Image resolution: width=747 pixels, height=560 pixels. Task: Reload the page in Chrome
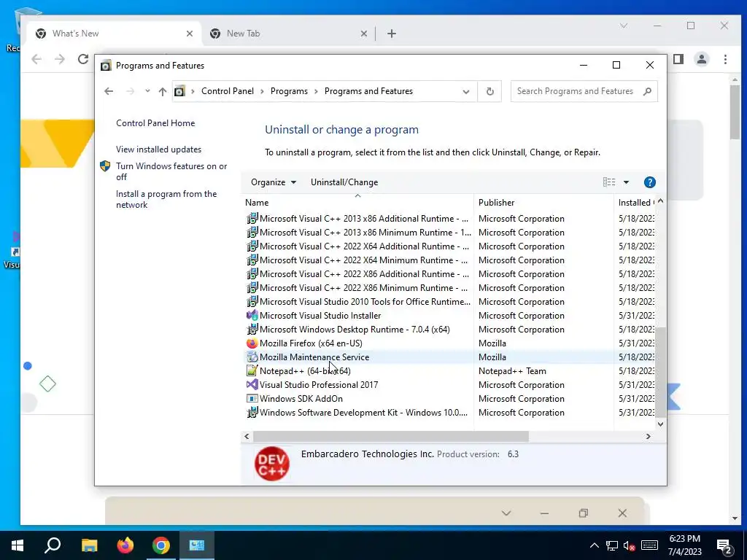click(83, 59)
